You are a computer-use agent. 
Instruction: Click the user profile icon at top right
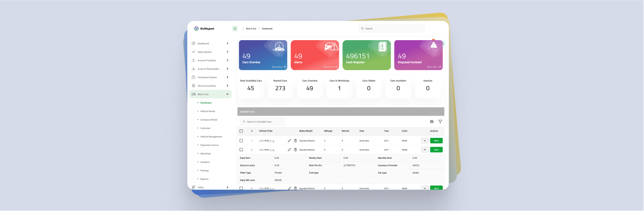coord(443,43)
